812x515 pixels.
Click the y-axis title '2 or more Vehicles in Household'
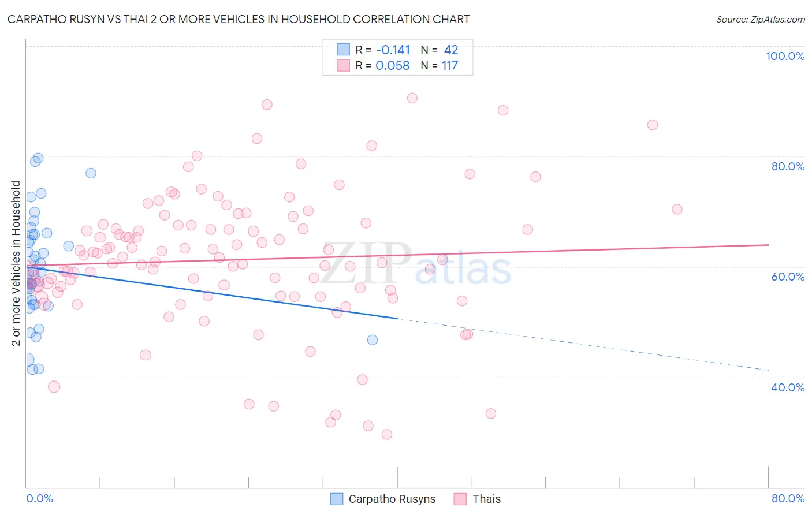(x=16, y=263)
